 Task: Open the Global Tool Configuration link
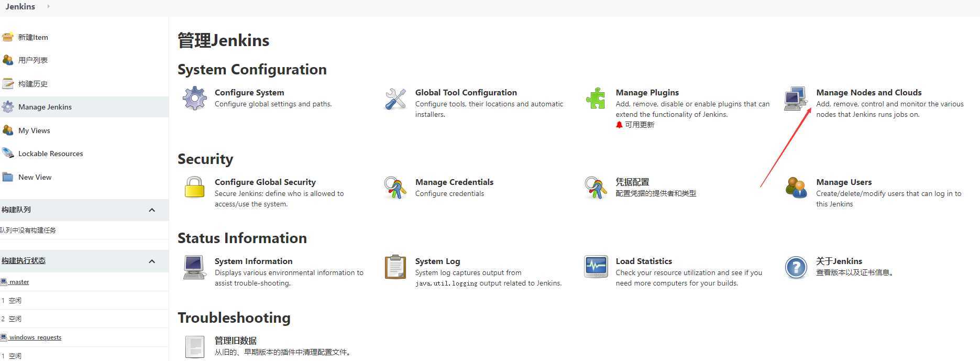(466, 92)
